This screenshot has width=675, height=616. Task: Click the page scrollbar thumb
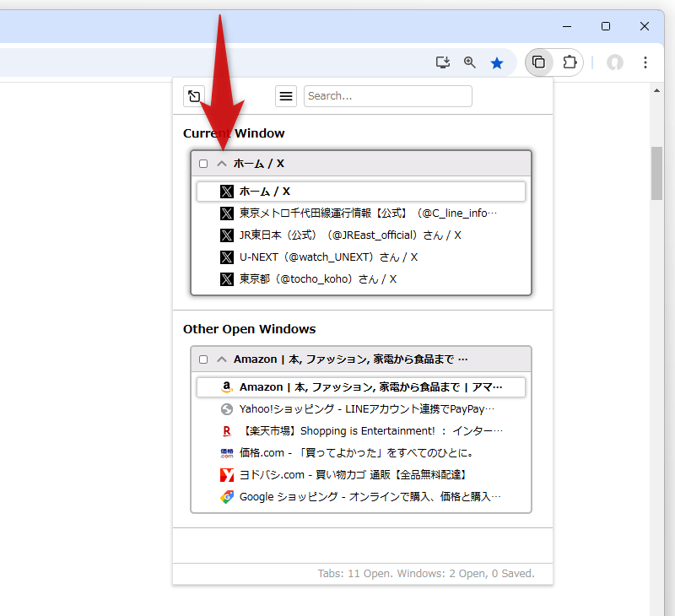coord(656,174)
